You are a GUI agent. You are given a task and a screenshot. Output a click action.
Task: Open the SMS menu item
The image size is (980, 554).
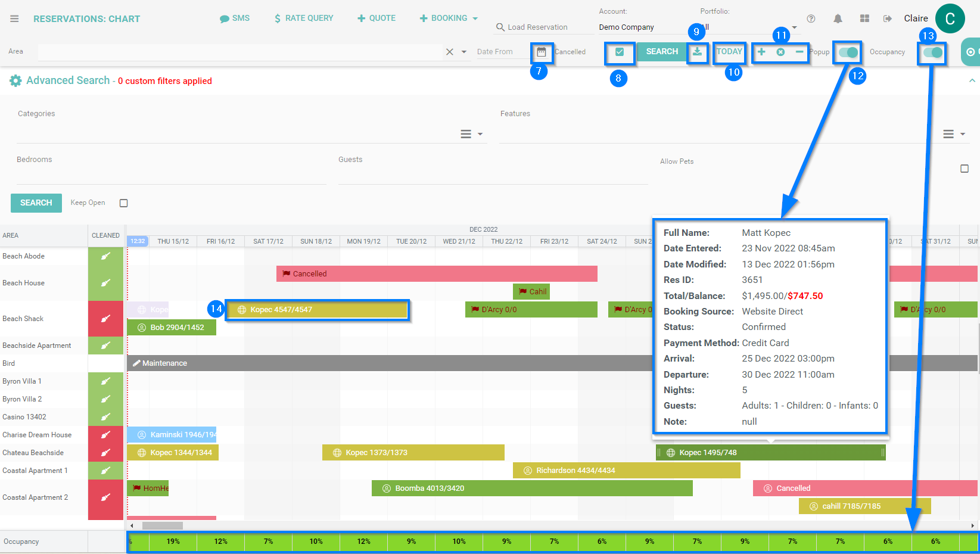coord(235,18)
